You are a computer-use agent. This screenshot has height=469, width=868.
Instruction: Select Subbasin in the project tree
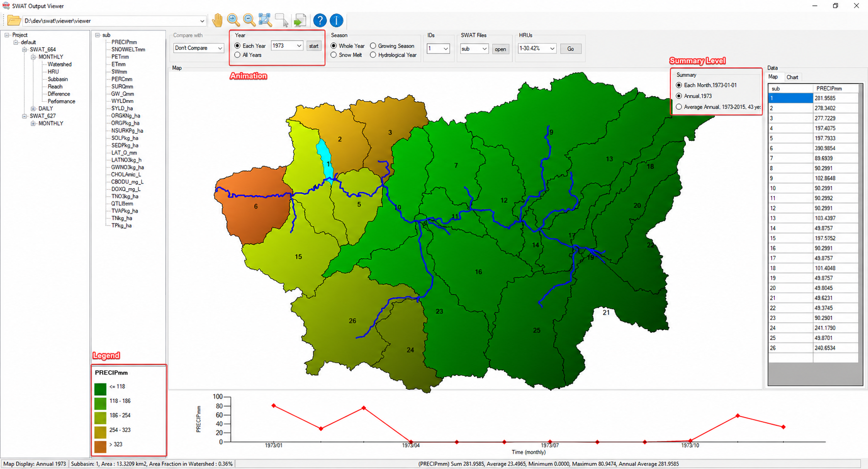(57, 79)
